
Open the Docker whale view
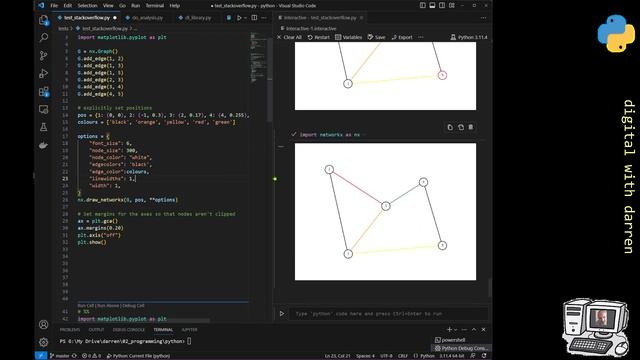43,145
